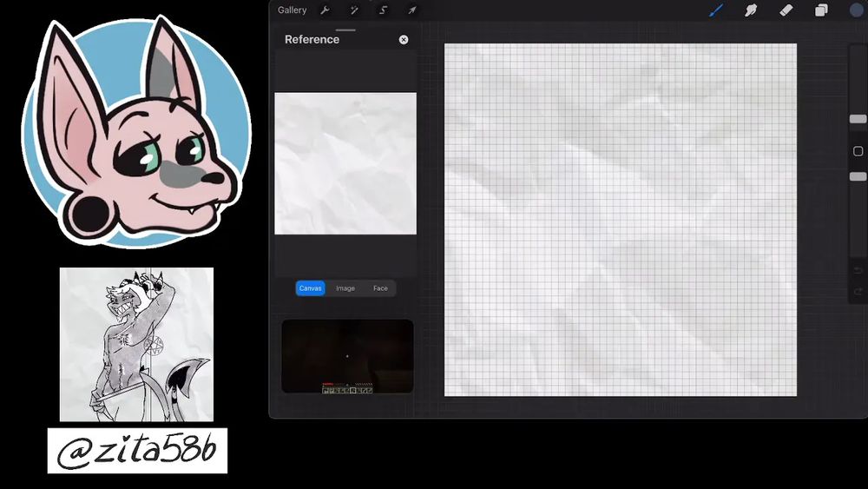Viewport: 868px width, 489px height.
Task: Click the dark Minecraft video thumbnail
Action: point(348,356)
